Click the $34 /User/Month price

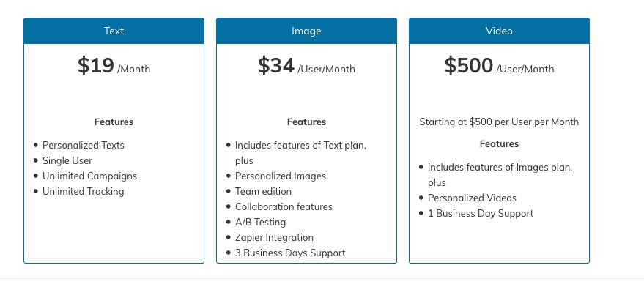[306, 66]
